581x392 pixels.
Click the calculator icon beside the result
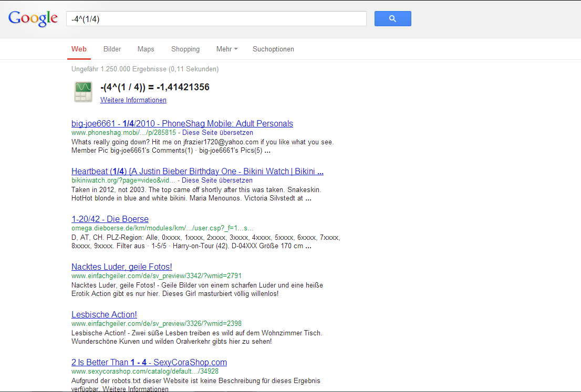(x=83, y=92)
